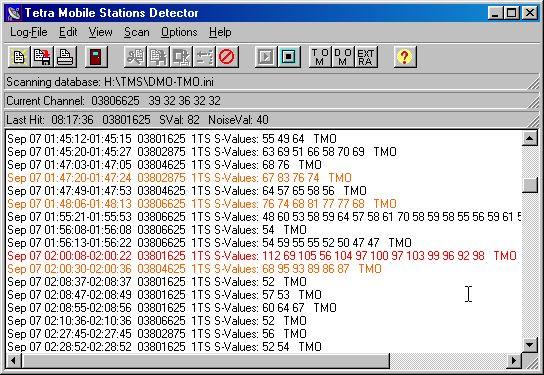The image size is (544, 375).
Task: Close the Tetra Mobile Stations Detector window
Action: pyautogui.click(x=529, y=13)
